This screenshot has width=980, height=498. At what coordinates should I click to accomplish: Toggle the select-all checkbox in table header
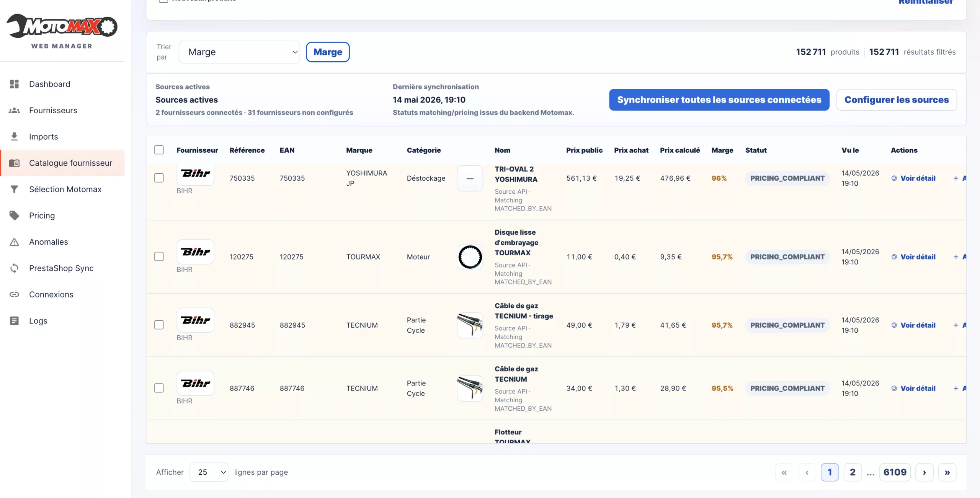[159, 150]
